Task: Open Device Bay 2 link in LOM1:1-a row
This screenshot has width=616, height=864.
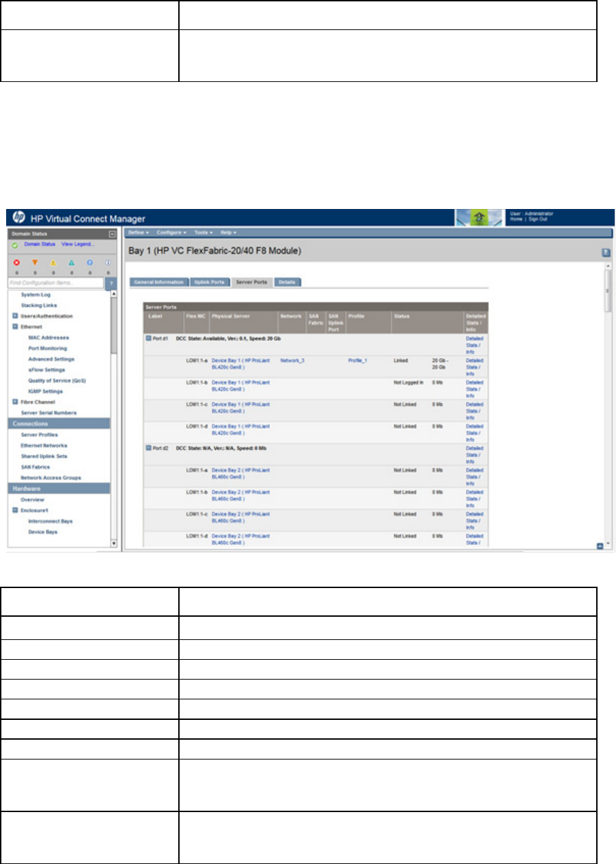Action: pyautogui.click(x=241, y=473)
